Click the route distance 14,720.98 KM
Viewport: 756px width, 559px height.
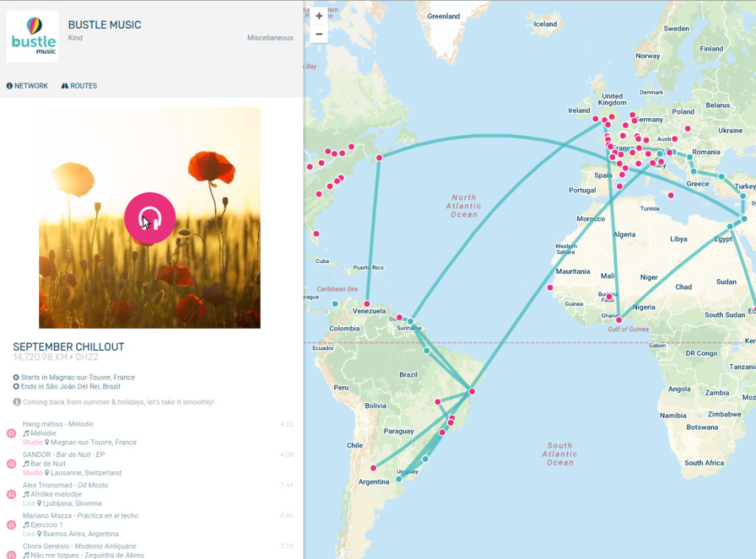pos(41,357)
